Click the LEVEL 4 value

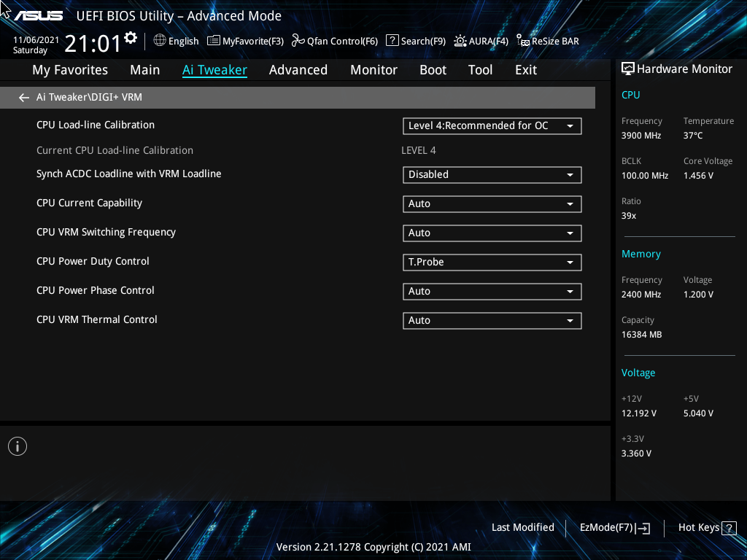pos(418,150)
